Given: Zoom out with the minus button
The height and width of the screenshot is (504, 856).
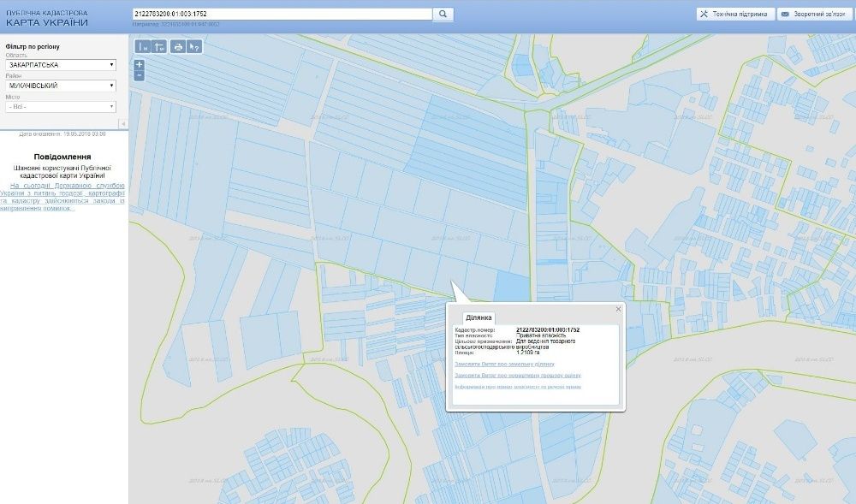Looking at the screenshot, I should [140, 75].
